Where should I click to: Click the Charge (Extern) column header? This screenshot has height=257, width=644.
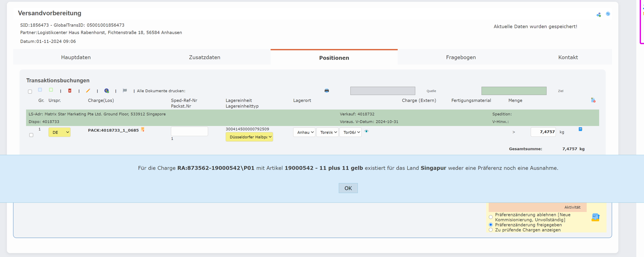tap(419, 100)
